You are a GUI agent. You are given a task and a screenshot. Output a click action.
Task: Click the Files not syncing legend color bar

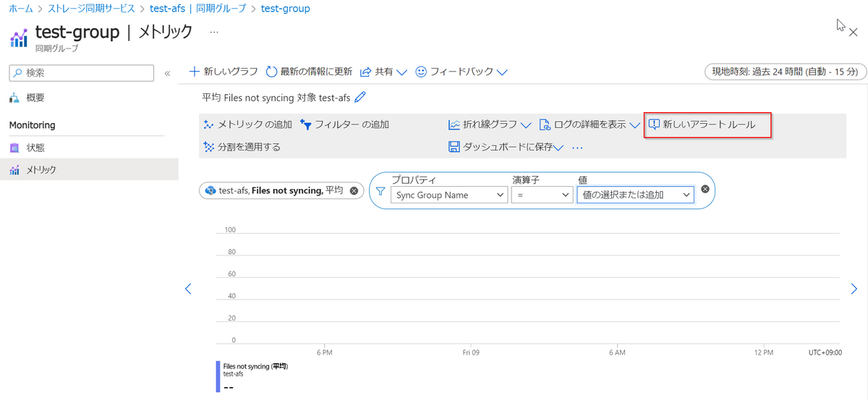point(218,376)
